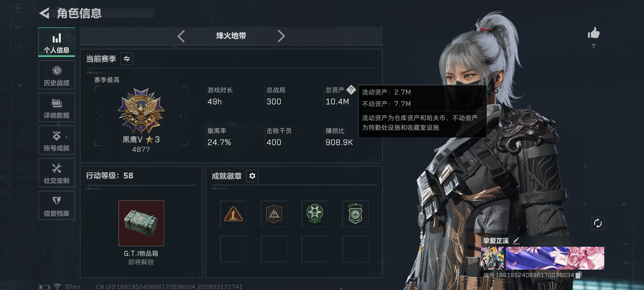Image resolution: width=644 pixels, height=290 pixels.
Task: Click the G.T.I物品箱 reward item
Action: 141,223
